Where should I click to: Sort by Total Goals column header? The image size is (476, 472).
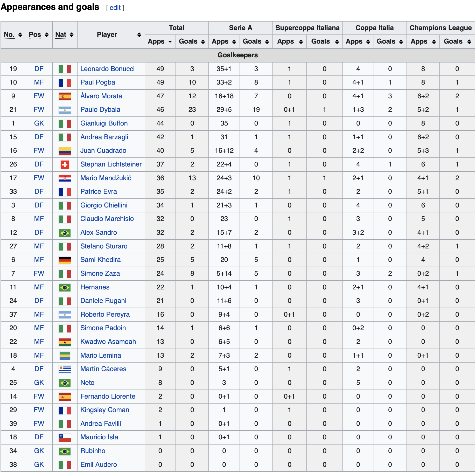pos(192,41)
